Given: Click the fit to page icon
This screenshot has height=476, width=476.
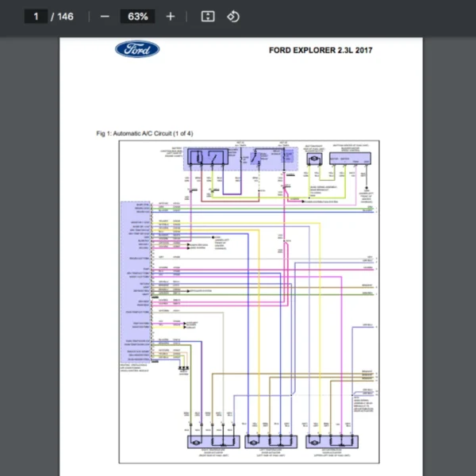Looking at the screenshot, I should tap(208, 17).
